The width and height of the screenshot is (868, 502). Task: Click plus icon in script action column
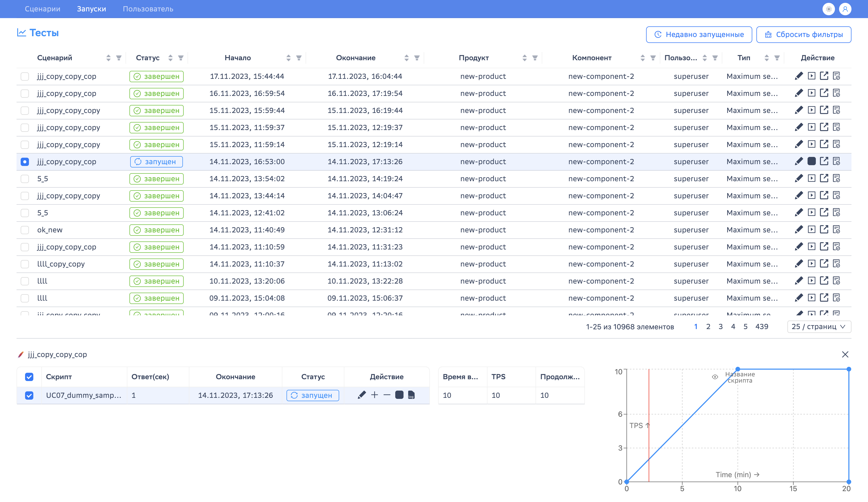pyautogui.click(x=374, y=395)
